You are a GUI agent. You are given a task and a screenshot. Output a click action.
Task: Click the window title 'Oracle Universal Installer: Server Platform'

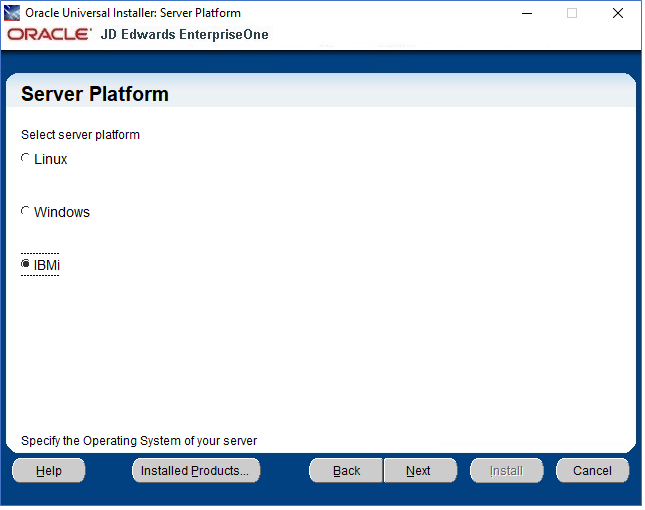[133, 13]
